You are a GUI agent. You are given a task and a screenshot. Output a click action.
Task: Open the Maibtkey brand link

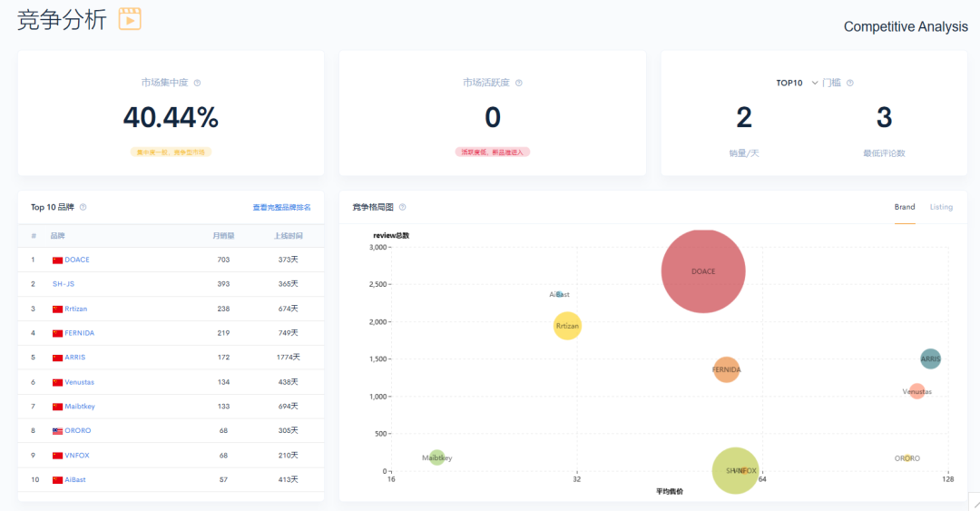pos(80,406)
